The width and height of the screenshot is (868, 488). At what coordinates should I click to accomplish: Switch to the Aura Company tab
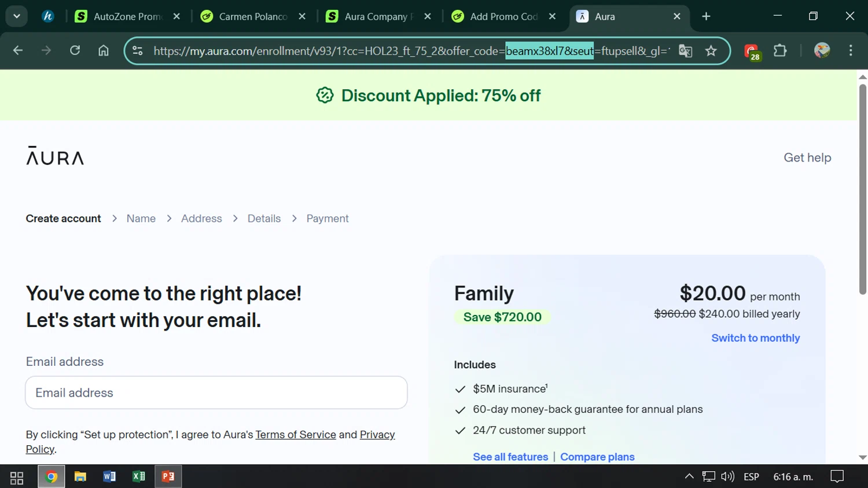(379, 16)
